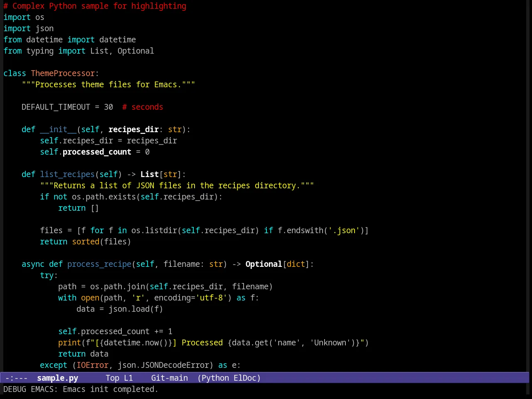Click the DEFAULT_TIMEOUT constant

pyautogui.click(x=56, y=107)
